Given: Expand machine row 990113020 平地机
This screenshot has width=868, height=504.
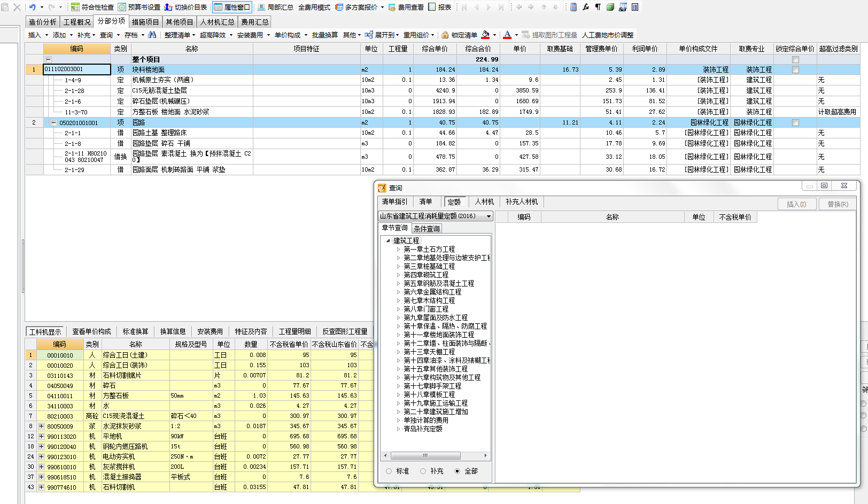Looking at the screenshot, I should [41, 436].
